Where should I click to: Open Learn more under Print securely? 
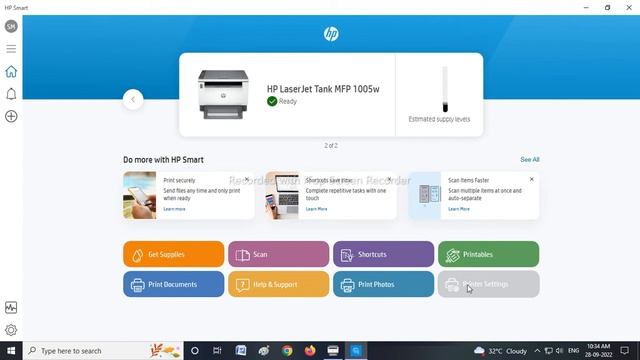coord(174,209)
